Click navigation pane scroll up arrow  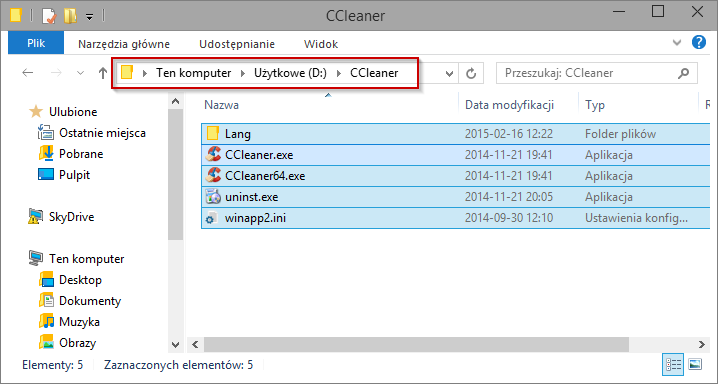tap(175, 102)
